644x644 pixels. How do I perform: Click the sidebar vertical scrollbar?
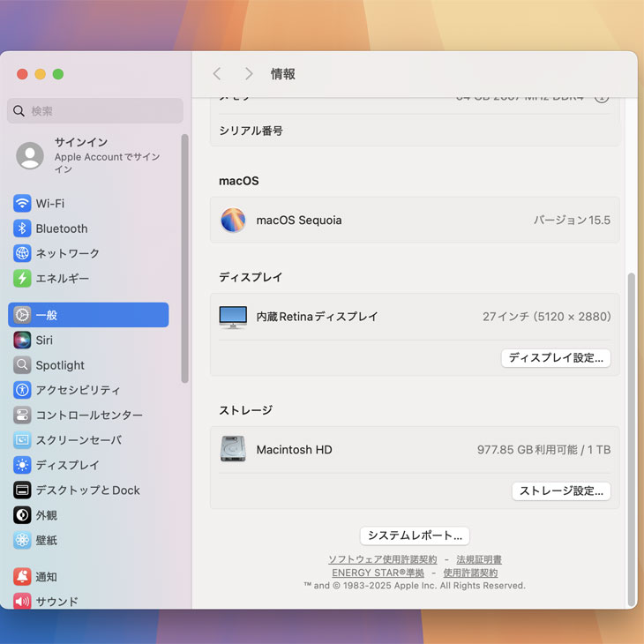(185, 258)
